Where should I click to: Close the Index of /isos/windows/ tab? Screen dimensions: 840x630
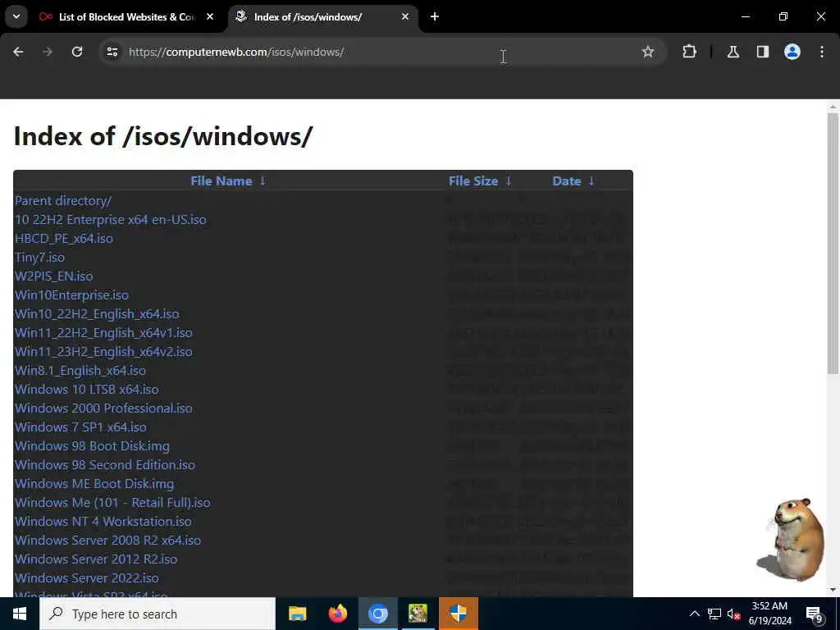tap(405, 16)
